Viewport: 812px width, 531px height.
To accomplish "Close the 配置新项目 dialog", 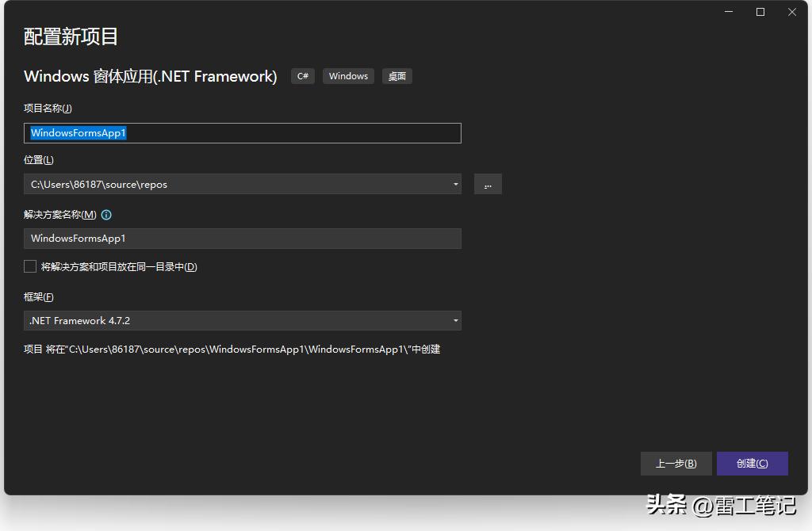I will click(791, 12).
